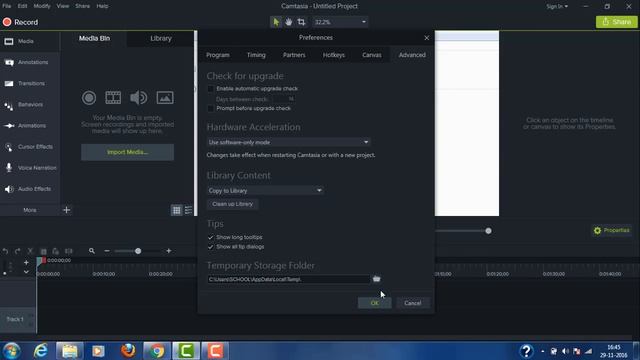Click the Cut scissors icon in timeline toolbar
The image size is (640, 360).
[30, 251]
